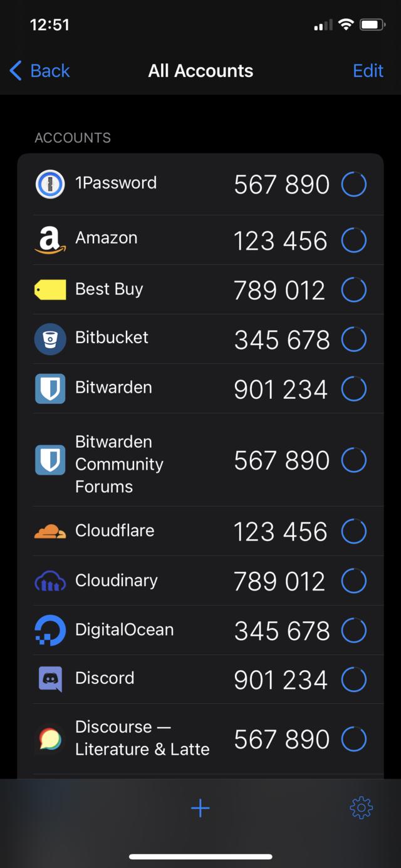Tap the Edit button
401x868 pixels.
(368, 71)
